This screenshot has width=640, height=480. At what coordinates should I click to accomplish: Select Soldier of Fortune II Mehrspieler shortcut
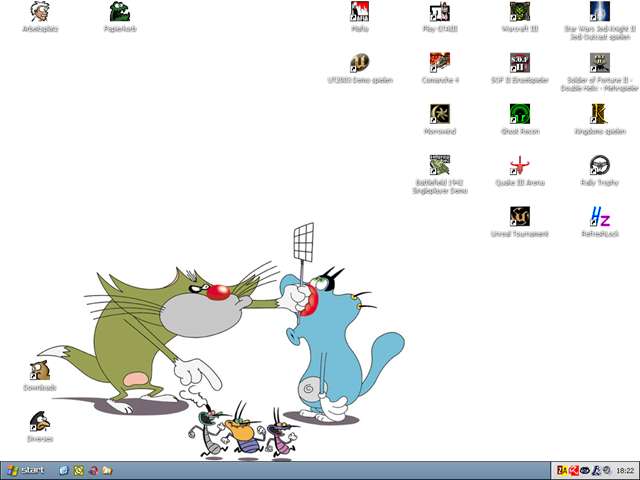600,63
